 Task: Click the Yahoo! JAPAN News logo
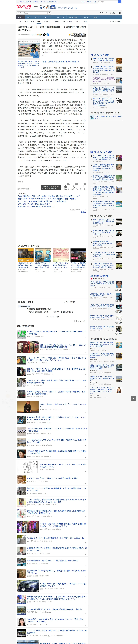pyautogui.click(x=28, y=7)
